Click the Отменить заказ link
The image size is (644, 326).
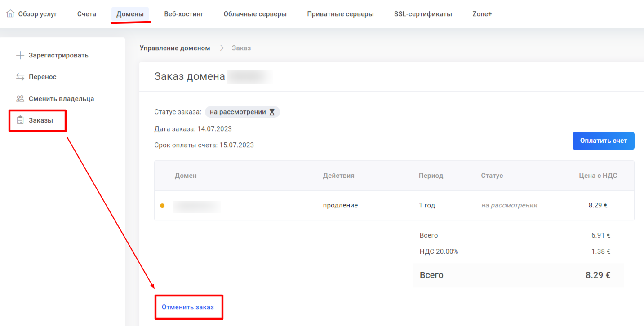pyautogui.click(x=188, y=307)
